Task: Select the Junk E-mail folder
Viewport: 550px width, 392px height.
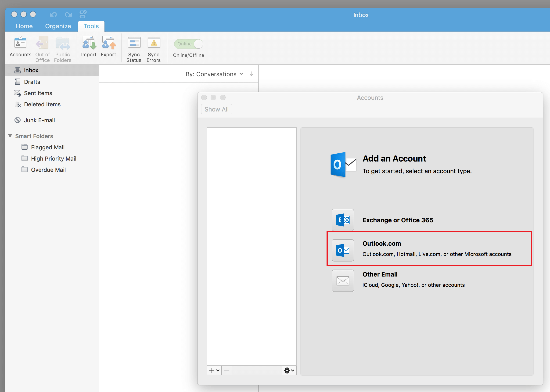Action: tap(39, 120)
